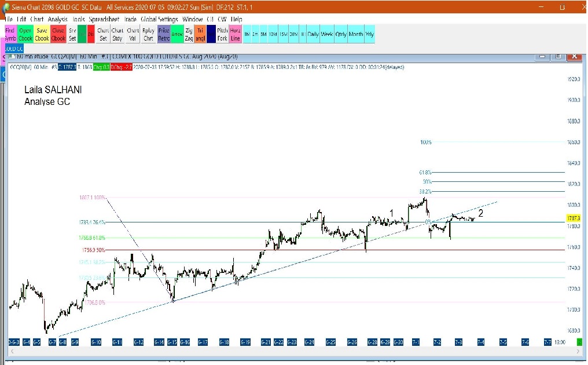The width and height of the screenshot is (588, 365).
Task: Save the chartbook using Save Cbook
Action: point(42,34)
